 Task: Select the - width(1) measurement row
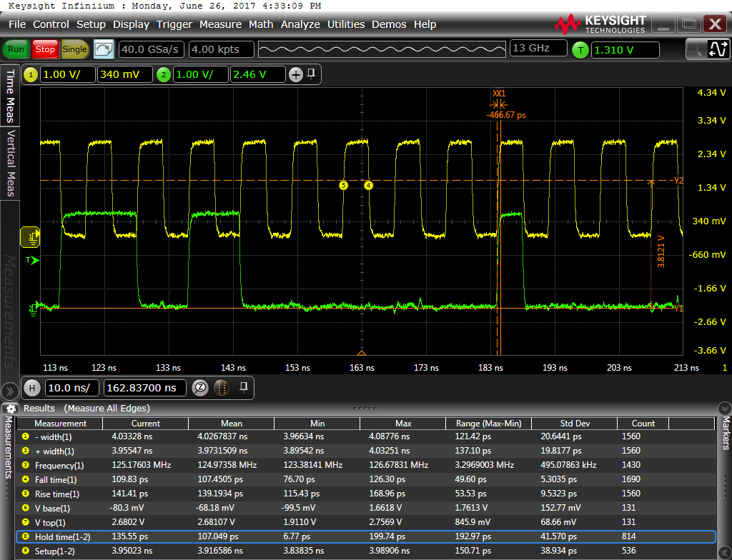[366, 437]
